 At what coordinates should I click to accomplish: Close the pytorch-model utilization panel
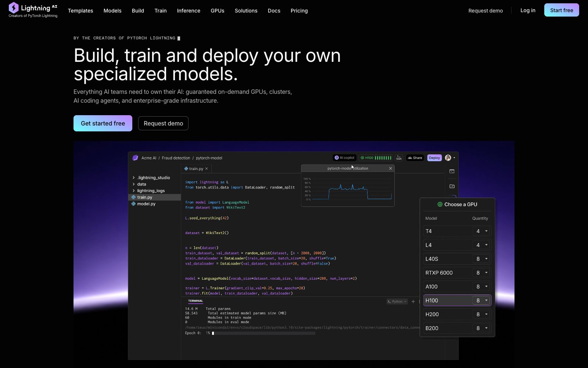click(390, 168)
